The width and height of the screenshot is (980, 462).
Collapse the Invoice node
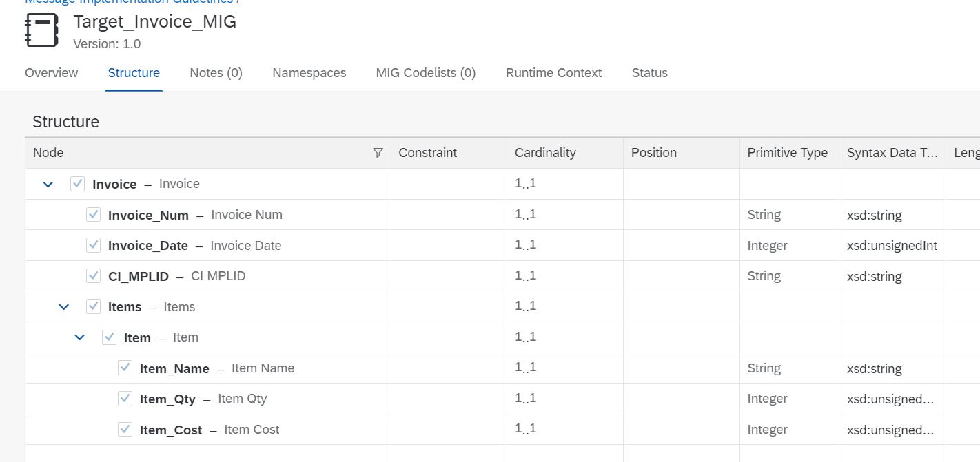(x=46, y=184)
